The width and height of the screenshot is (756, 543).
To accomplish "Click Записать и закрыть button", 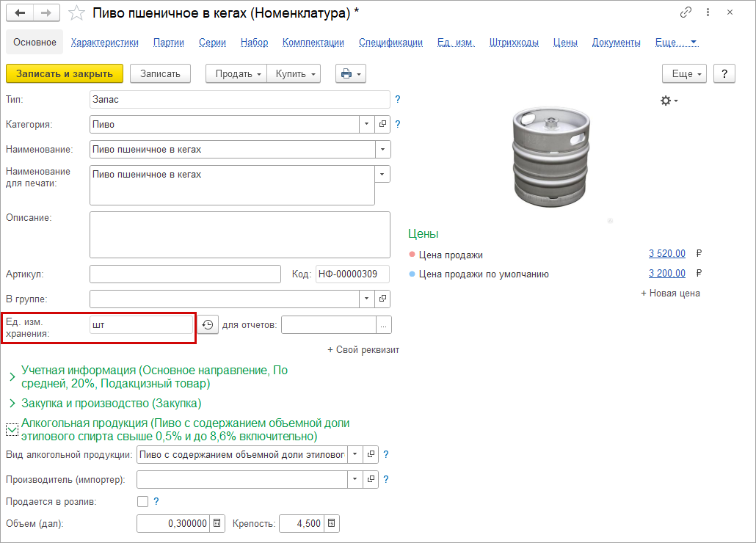I will pyautogui.click(x=65, y=73).
